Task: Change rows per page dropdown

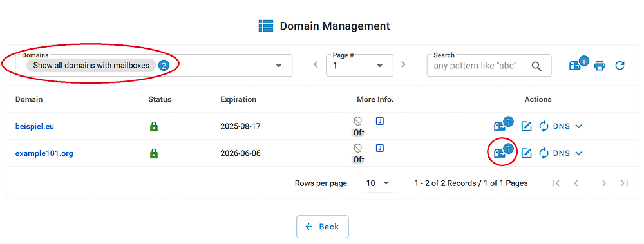Action: pyautogui.click(x=378, y=183)
